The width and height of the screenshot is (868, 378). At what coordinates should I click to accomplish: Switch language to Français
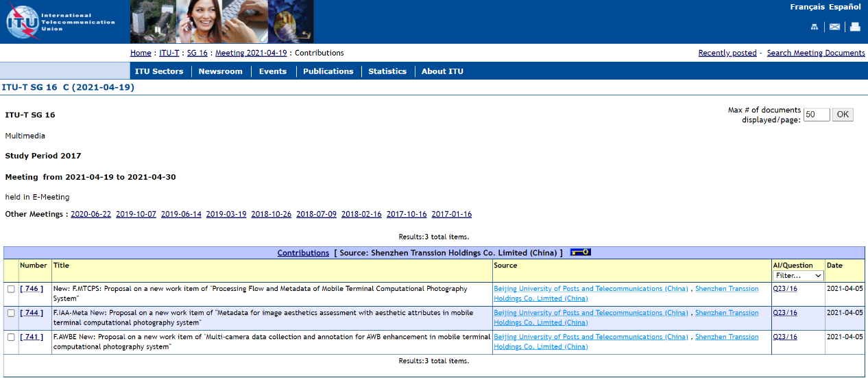pyautogui.click(x=807, y=7)
